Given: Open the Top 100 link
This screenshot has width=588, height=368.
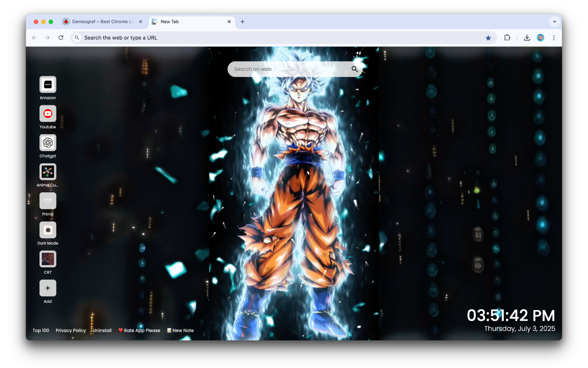Looking at the screenshot, I should click(x=41, y=330).
